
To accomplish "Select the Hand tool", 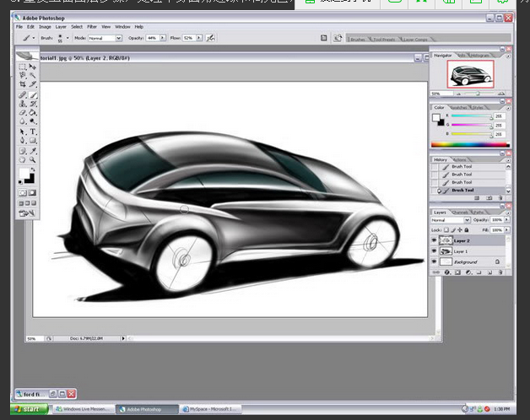I will click(23, 159).
